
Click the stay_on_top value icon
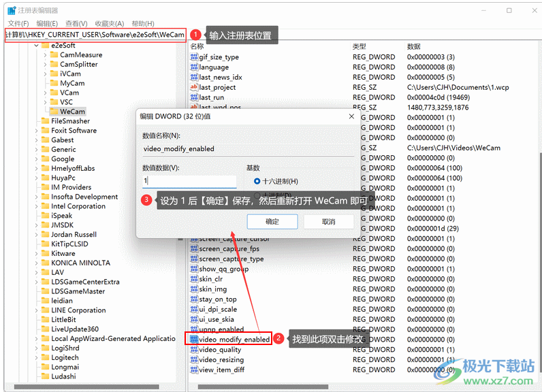point(194,299)
